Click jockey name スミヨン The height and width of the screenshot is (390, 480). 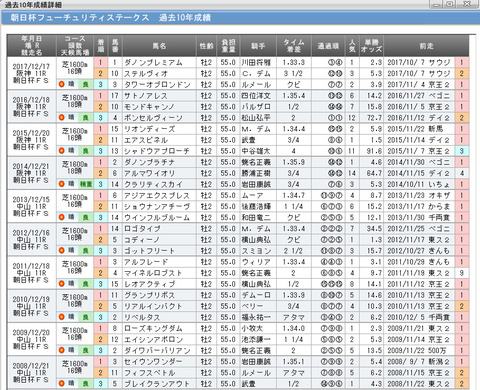point(256,251)
